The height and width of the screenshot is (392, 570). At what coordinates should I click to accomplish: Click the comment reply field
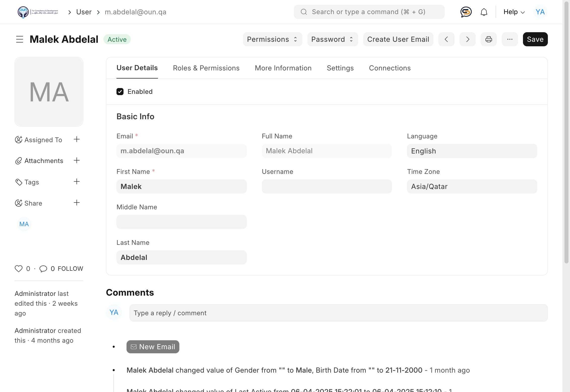tap(338, 313)
